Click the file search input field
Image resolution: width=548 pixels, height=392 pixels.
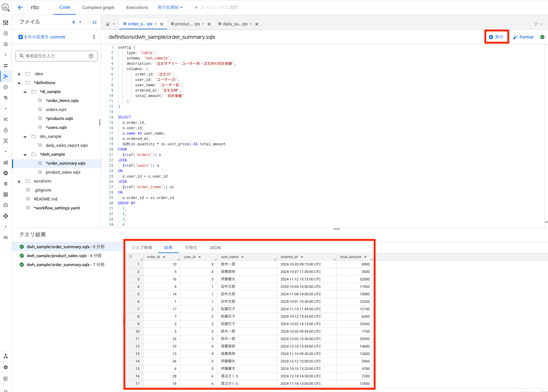tap(56, 56)
